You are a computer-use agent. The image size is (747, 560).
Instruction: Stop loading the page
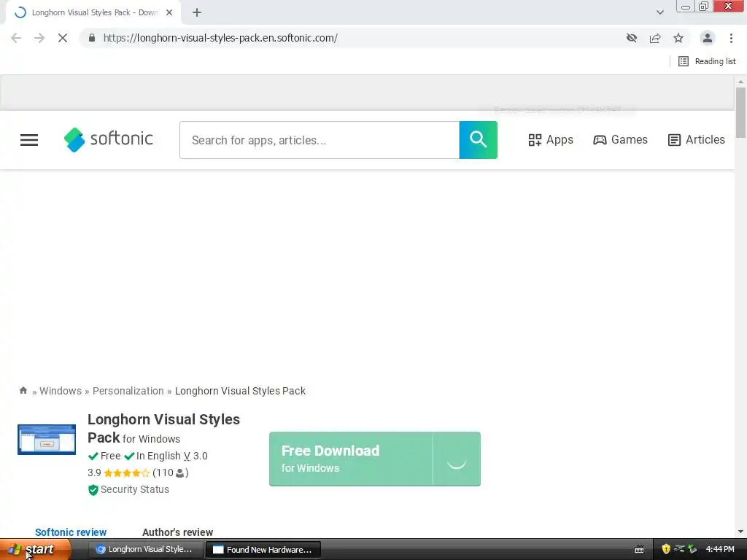click(63, 38)
